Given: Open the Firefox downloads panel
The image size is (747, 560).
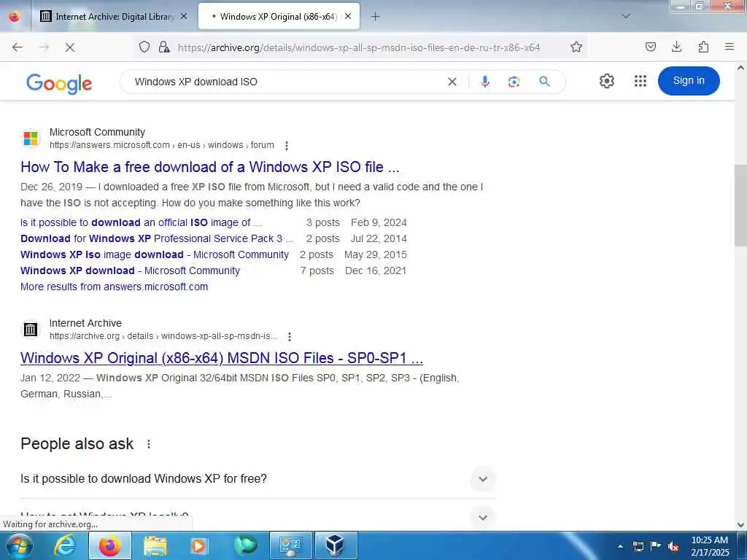Looking at the screenshot, I should coord(676,47).
